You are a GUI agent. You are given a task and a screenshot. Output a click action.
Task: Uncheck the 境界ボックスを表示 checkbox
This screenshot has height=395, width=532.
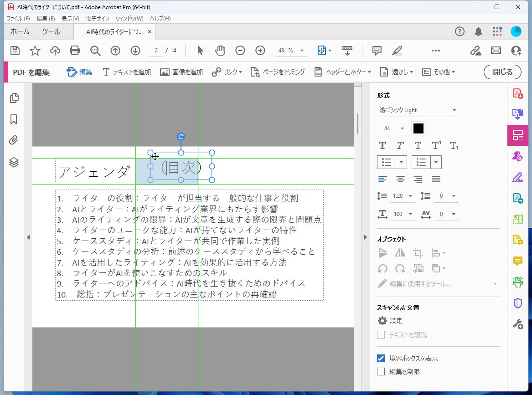pyautogui.click(x=381, y=358)
